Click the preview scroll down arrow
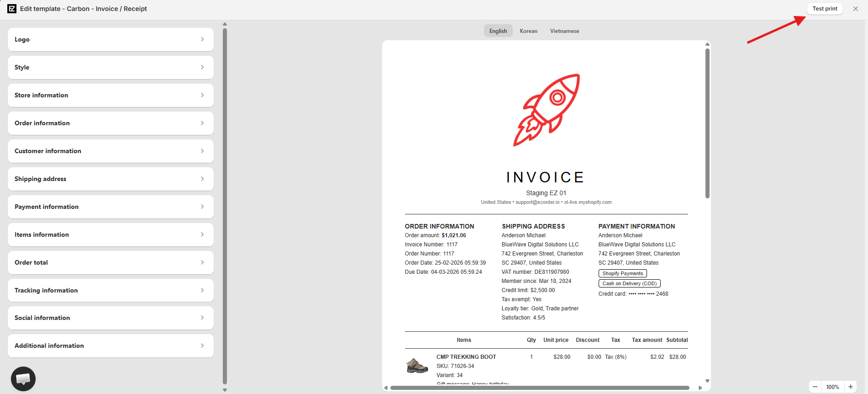Viewport: 868px width, 394px height. pos(707,381)
